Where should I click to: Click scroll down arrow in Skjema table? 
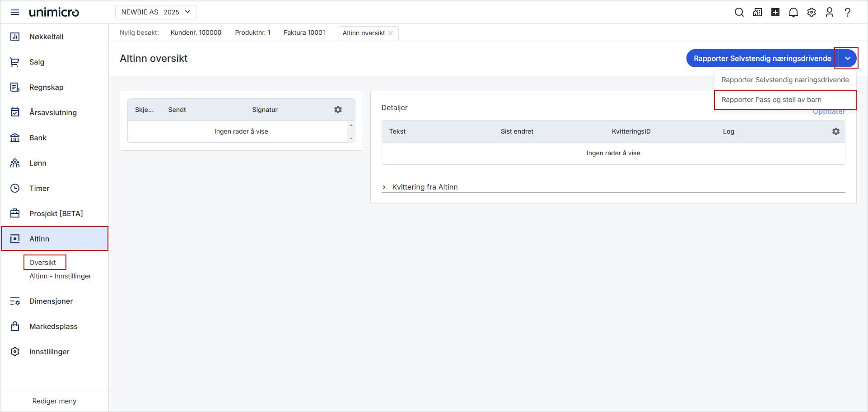coord(351,139)
